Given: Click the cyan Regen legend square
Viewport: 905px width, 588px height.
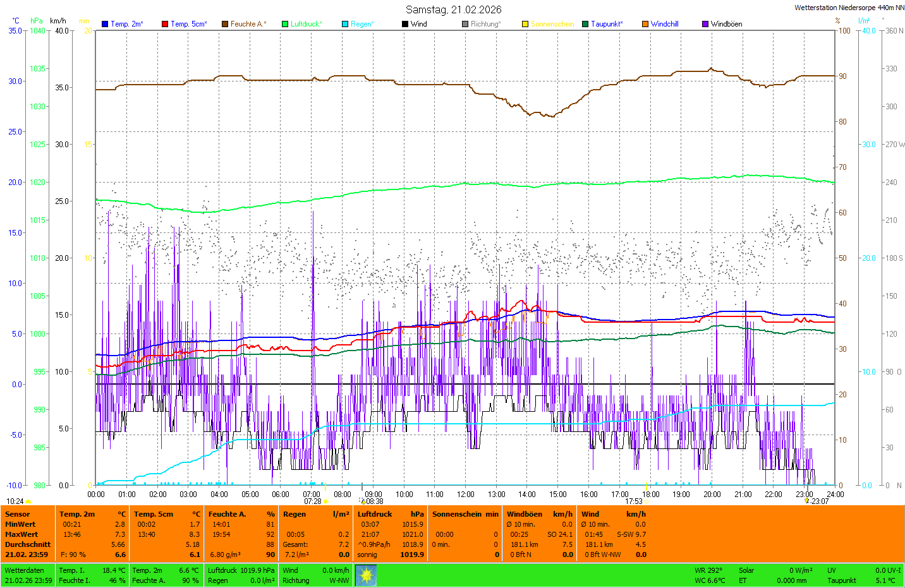Looking at the screenshot, I should [x=345, y=24].
